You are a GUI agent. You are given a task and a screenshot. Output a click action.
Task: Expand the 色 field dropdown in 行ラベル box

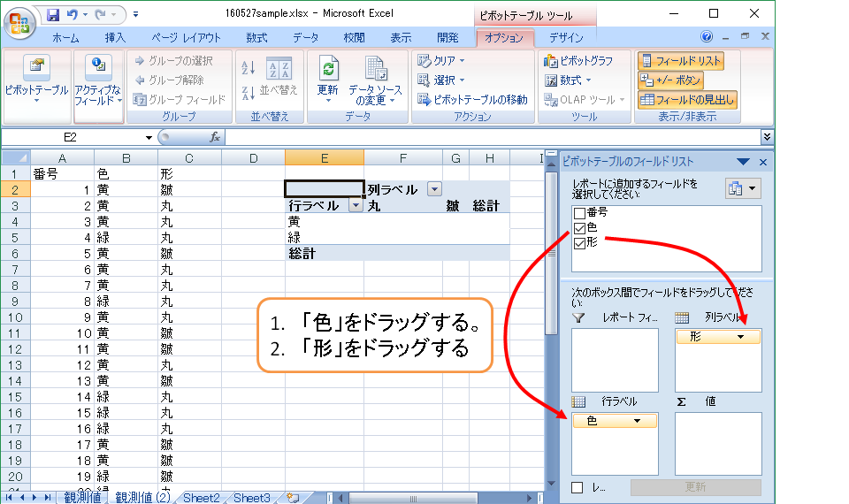pos(637,421)
